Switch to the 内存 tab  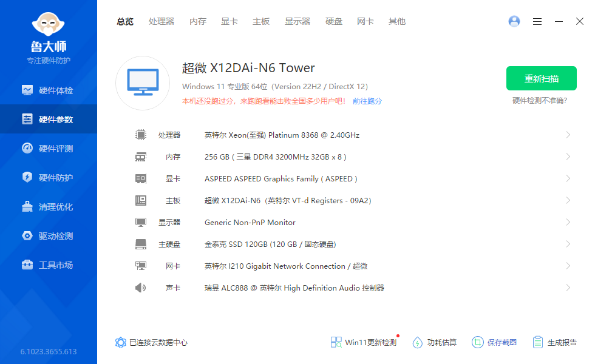pos(198,22)
